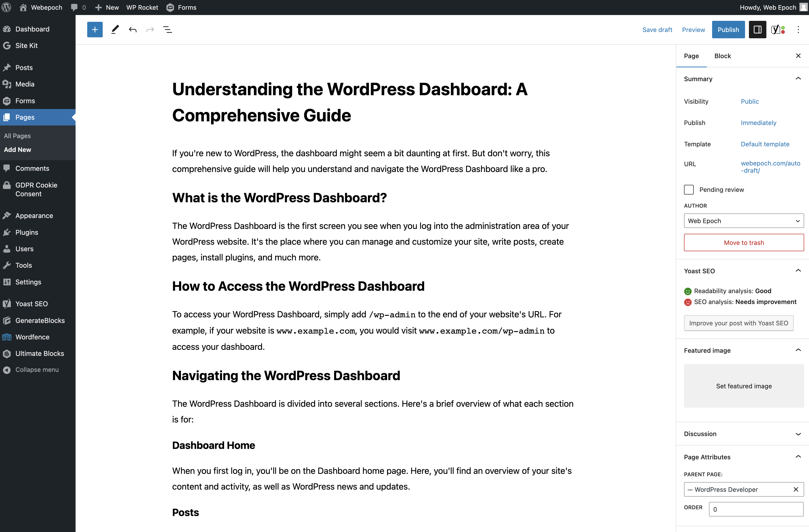The width and height of the screenshot is (809, 532).
Task: Close the settings sidebar
Action: point(798,56)
